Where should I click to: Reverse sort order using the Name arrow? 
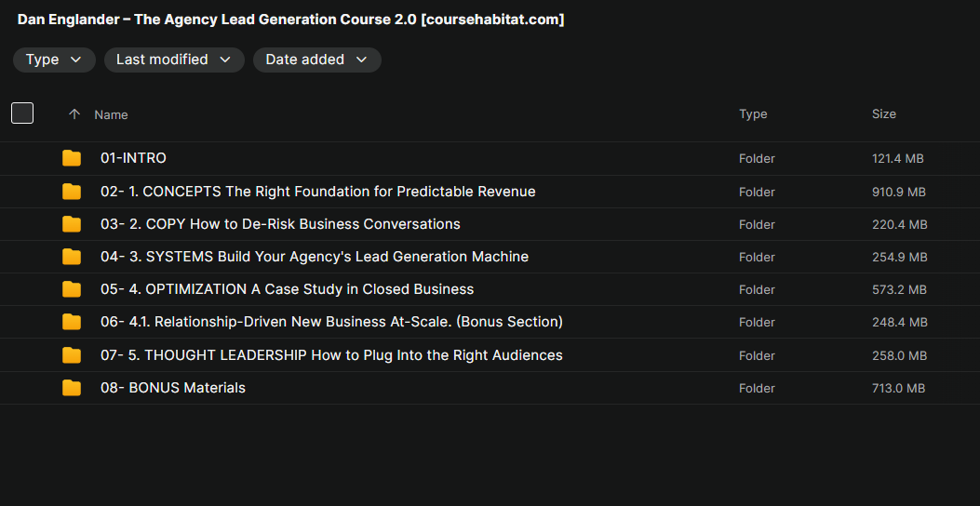click(74, 114)
